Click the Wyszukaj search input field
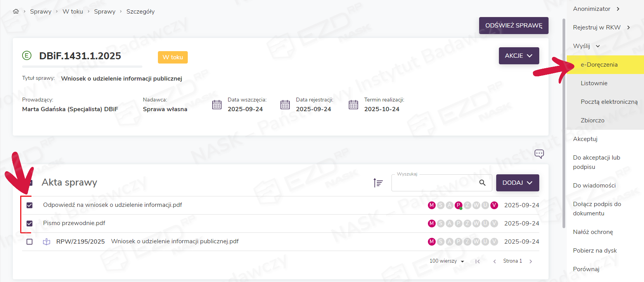This screenshot has height=282, width=644. click(435, 183)
